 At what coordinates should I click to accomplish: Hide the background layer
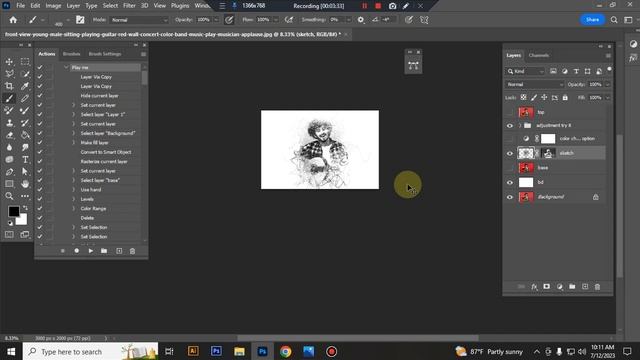(510, 197)
